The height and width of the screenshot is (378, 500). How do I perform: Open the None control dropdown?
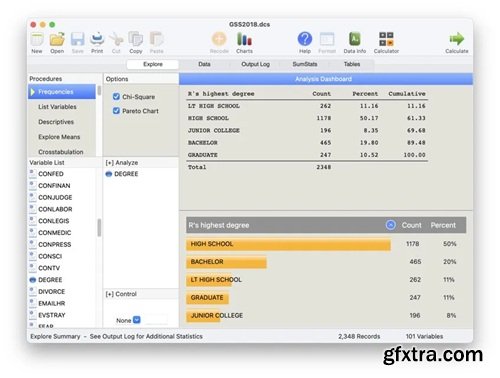click(137, 320)
